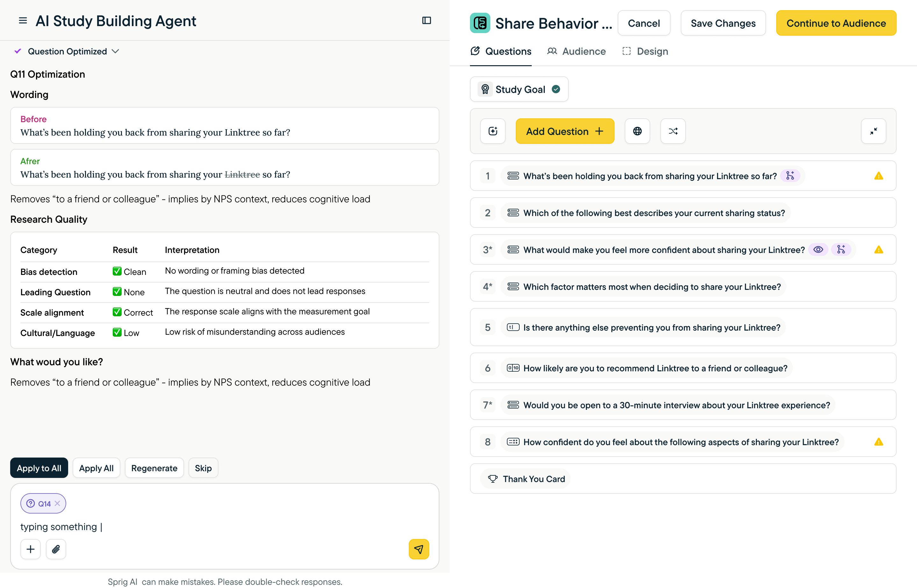The image size is (917, 588).
Task: Collapse the question list with the arrows icon
Action: [873, 131]
